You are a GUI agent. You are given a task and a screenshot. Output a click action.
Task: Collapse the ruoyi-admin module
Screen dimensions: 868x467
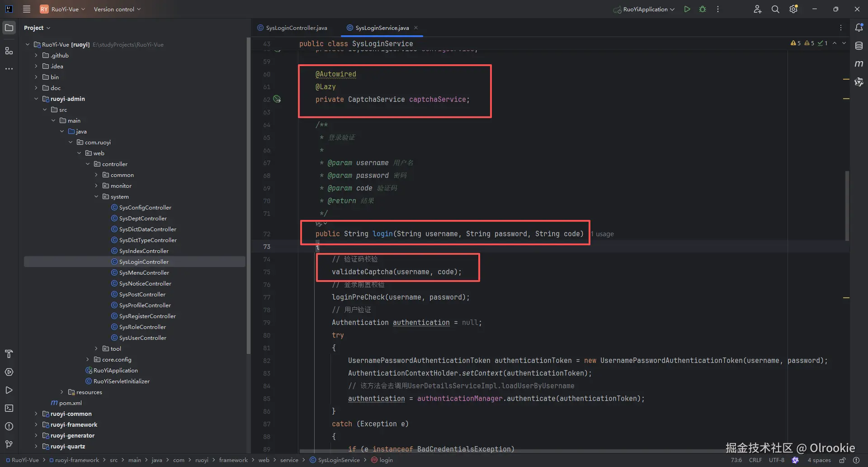click(36, 99)
